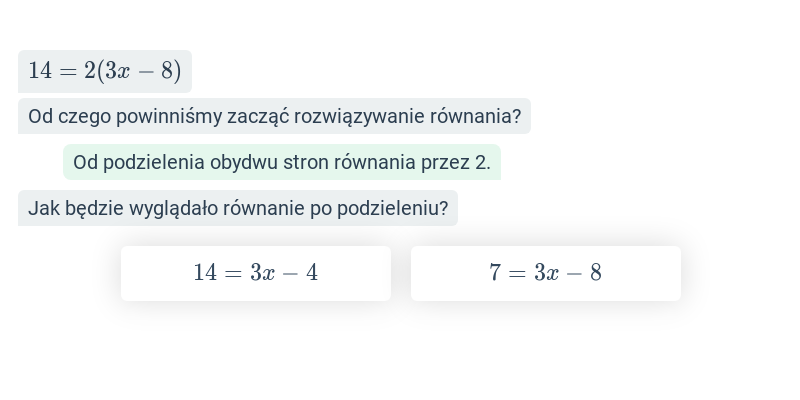This screenshot has height=400, width=800.
Task: Tap the right-hand answer choice 3x − 8
Action: [568, 272]
